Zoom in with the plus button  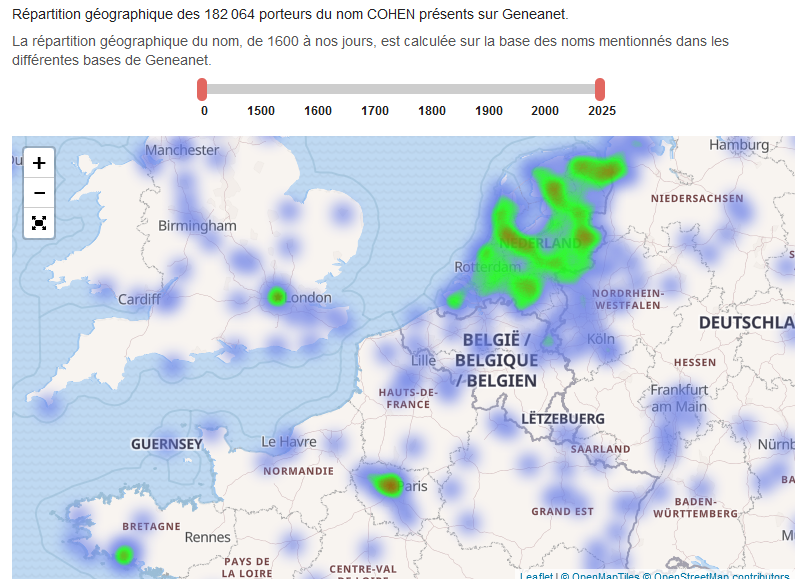pyautogui.click(x=39, y=163)
